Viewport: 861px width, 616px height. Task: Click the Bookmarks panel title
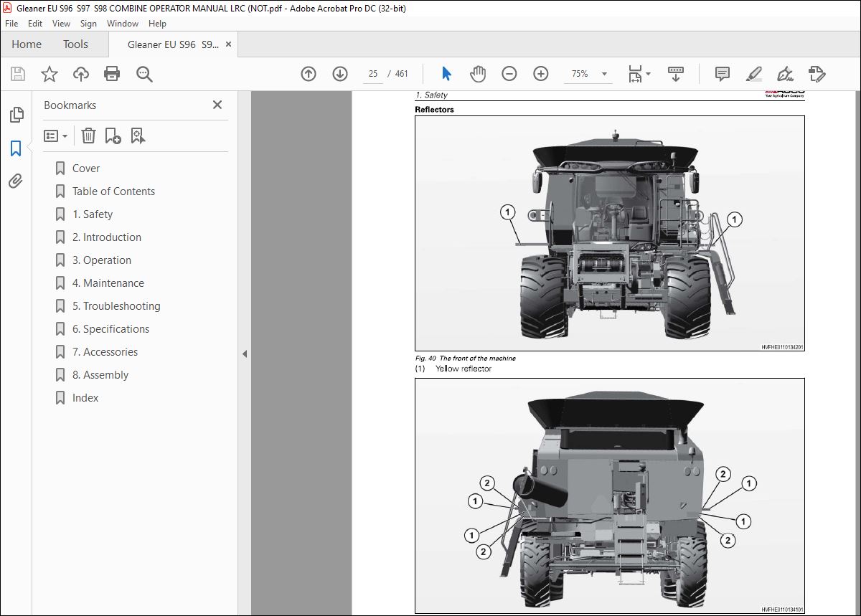point(70,105)
